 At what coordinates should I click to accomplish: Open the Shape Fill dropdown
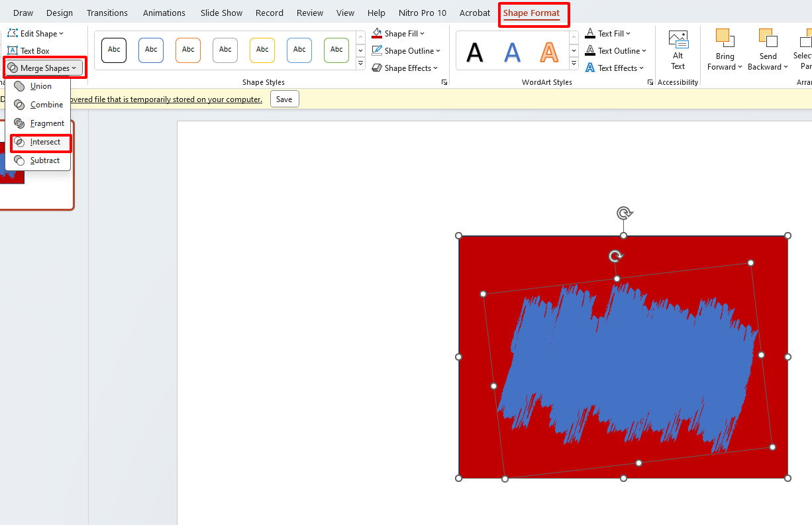(398, 33)
